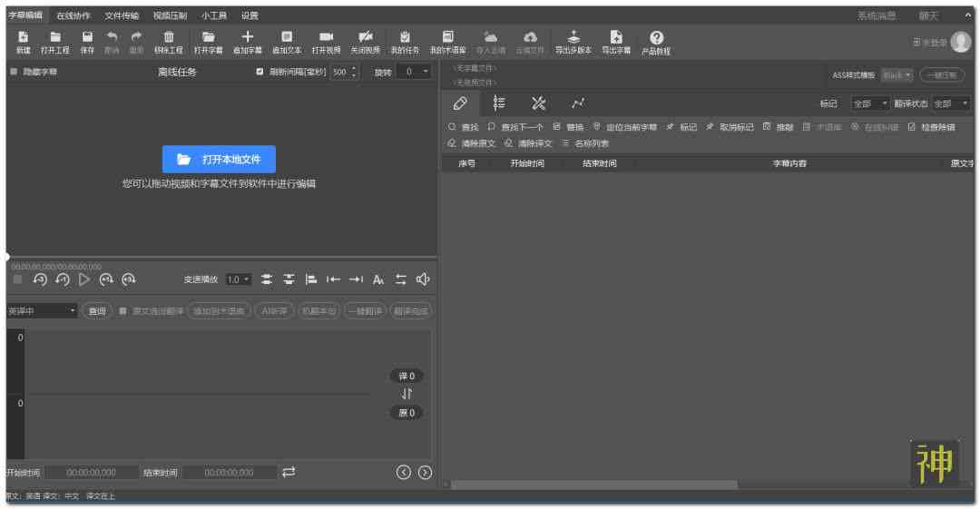980x509 pixels.
Task: Open the 在线协作 menu
Action: pyautogui.click(x=73, y=15)
